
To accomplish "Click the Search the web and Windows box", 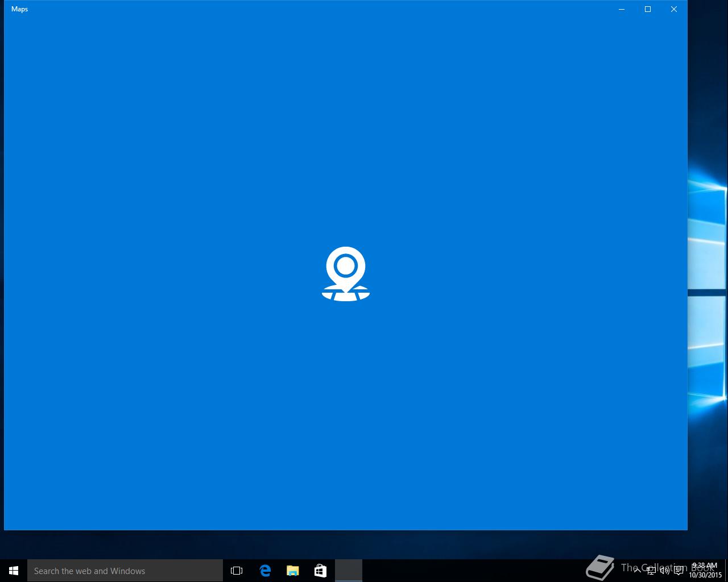I will coord(125,571).
